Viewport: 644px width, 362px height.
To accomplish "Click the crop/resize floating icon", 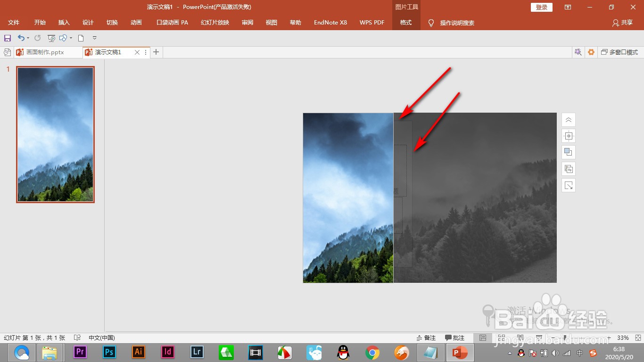I will [569, 185].
